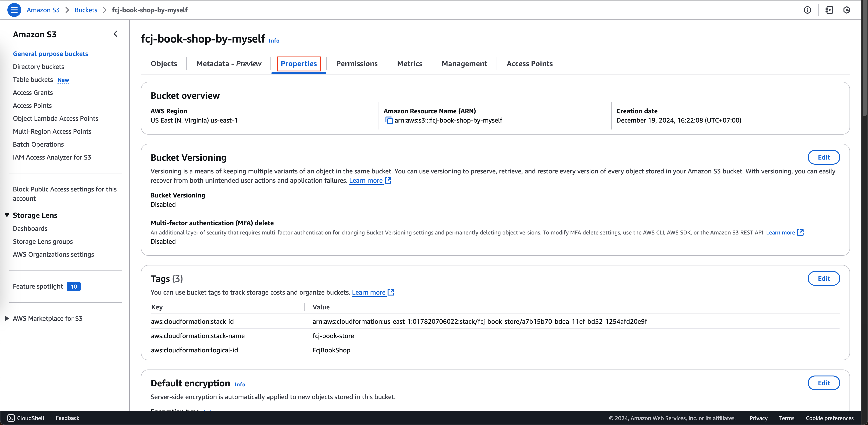Collapse the Storage Lens section

coord(7,215)
